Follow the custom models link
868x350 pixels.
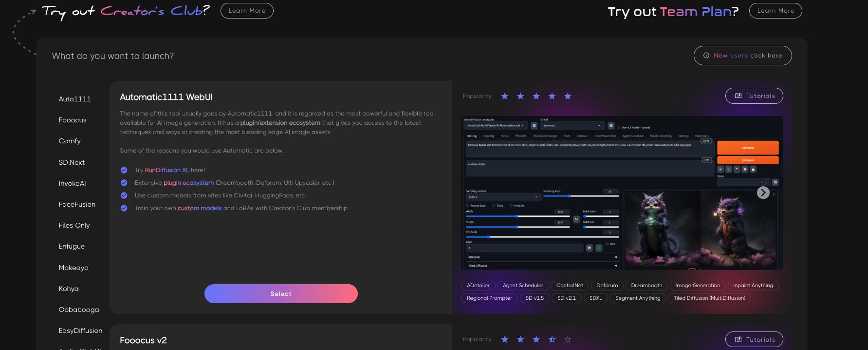point(200,208)
